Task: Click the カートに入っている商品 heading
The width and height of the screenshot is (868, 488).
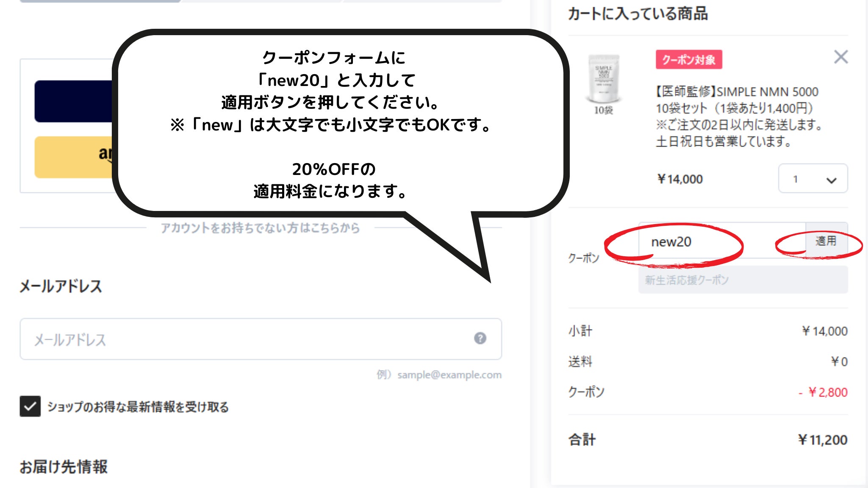Action: pyautogui.click(x=638, y=14)
